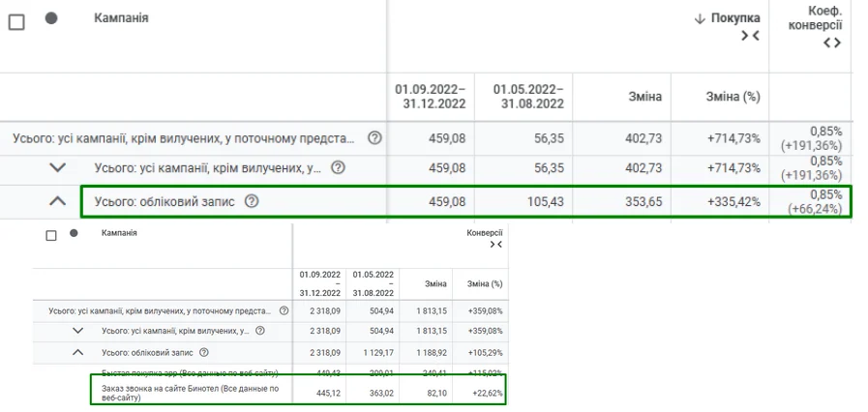Image resolution: width=868 pixels, height=412 pixels.
Task: Select 1 813,15 in the down-chevron row, Конверсії table
Action: pyautogui.click(x=432, y=332)
